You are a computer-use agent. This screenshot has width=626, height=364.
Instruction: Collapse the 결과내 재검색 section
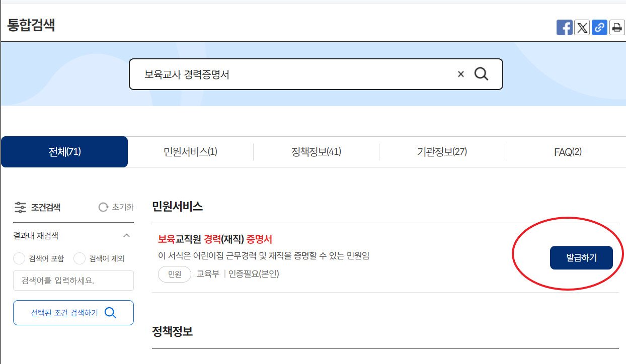pos(127,236)
